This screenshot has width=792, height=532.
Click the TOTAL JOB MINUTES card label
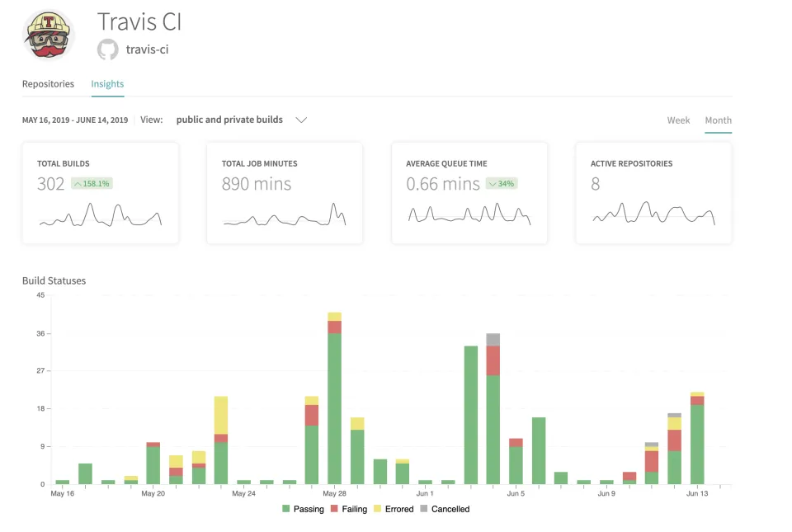pyautogui.click(x=260, y=163)
